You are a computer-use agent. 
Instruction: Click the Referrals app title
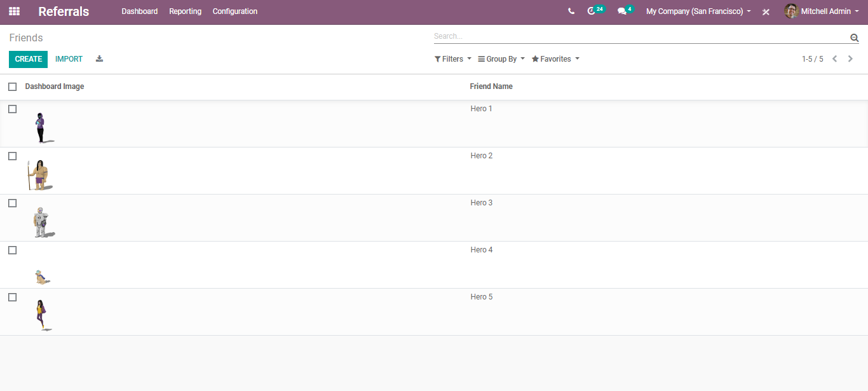coord(64,11)
